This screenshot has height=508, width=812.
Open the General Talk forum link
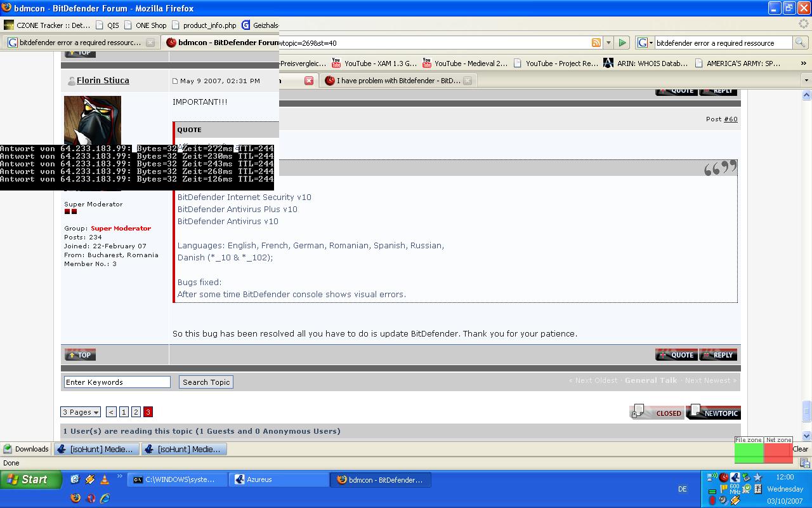coord(651,380)
